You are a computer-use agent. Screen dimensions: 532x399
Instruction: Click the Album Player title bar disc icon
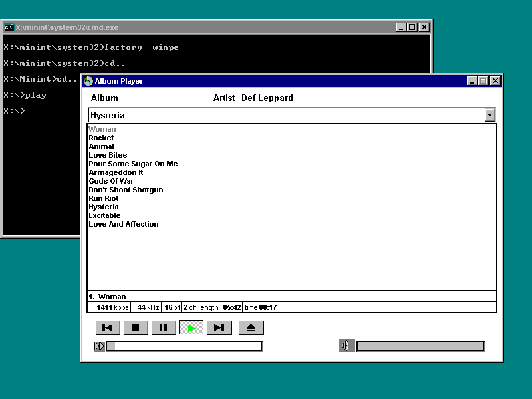tap(88, 81)
